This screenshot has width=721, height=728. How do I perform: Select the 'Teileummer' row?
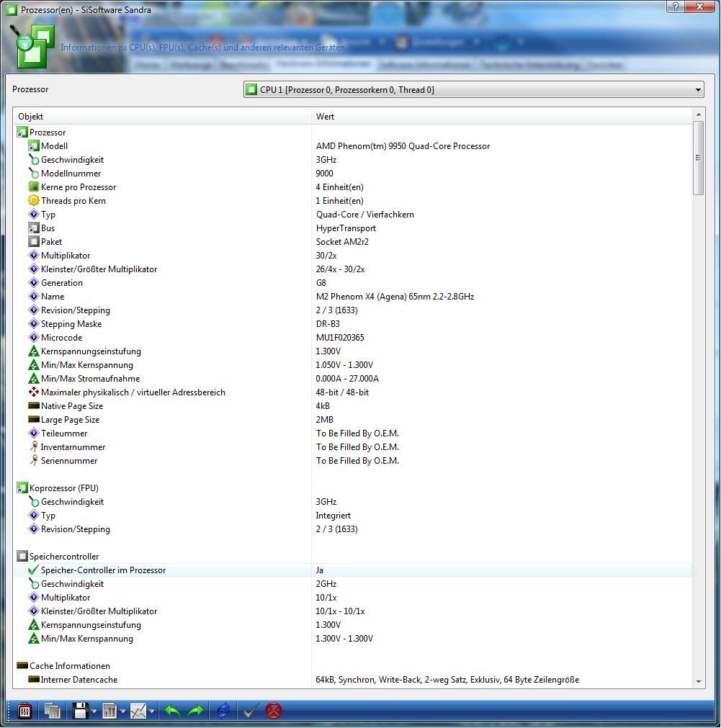click(353, 433)
